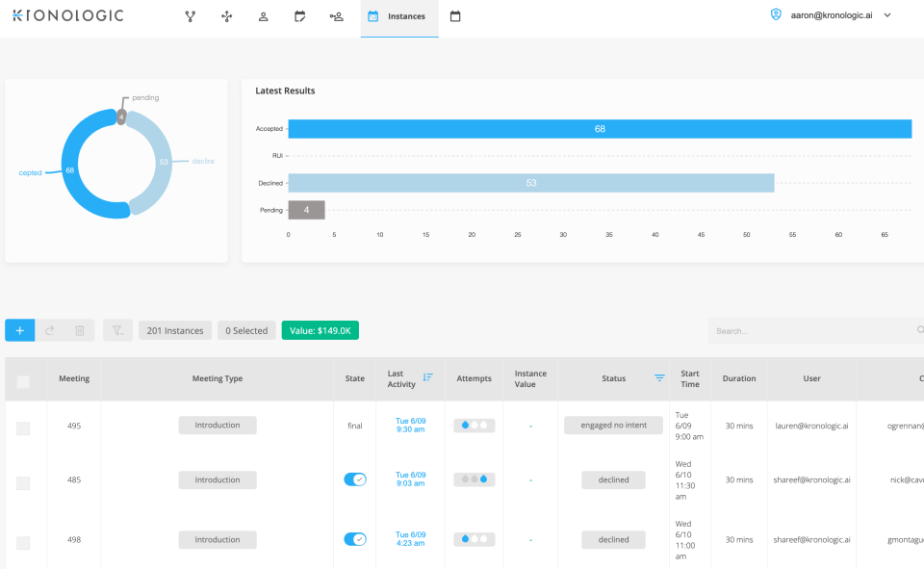Click the Kronologic logo in the menu bar
This screenshot has width=924, height=569.
coord(67,14)
